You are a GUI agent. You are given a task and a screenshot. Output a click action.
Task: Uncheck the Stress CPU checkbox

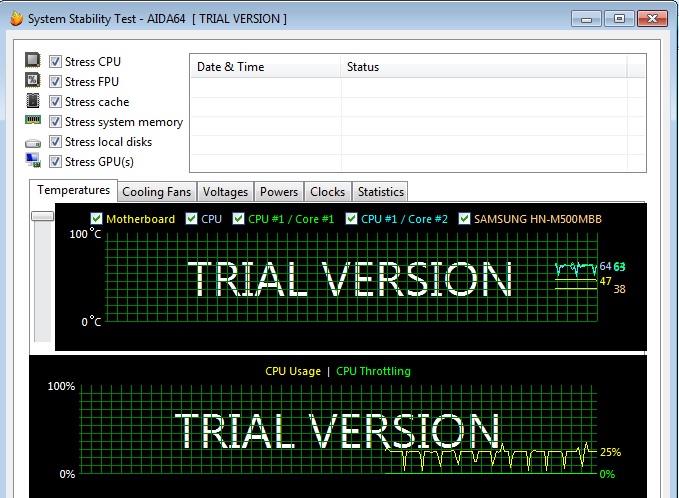click(55, 62)
